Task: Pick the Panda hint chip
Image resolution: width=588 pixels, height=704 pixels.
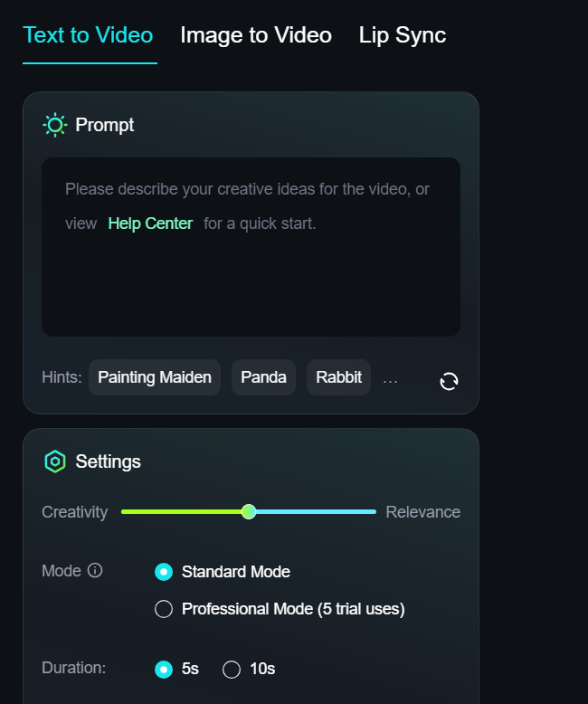Action: click(x=263, y=377)
